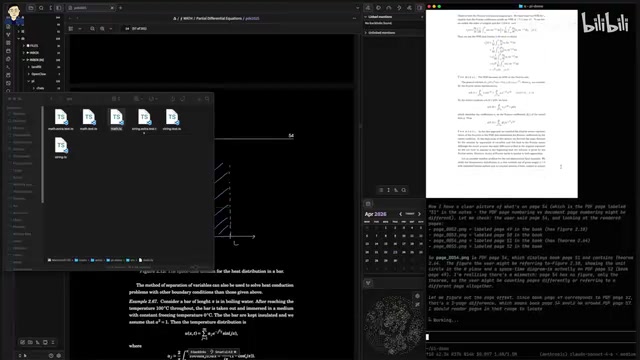The height and width of the screenshot is (360, 640).
Task: Toggle the PDF thumbnails sidebar button
Action: 71,29
